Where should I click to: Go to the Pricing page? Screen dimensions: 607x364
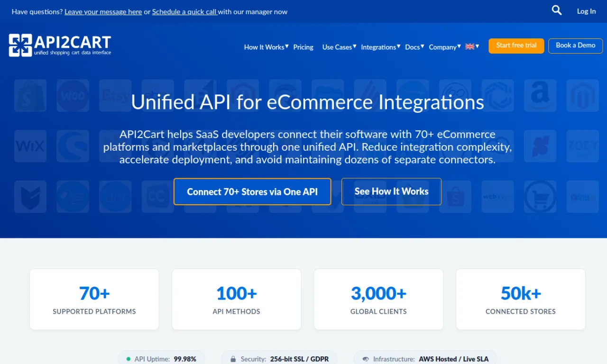tap(303, 47)
